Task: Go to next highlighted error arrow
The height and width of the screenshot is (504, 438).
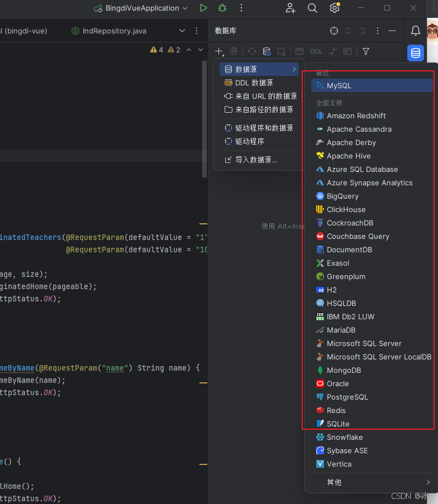Action: coord(201,50)
